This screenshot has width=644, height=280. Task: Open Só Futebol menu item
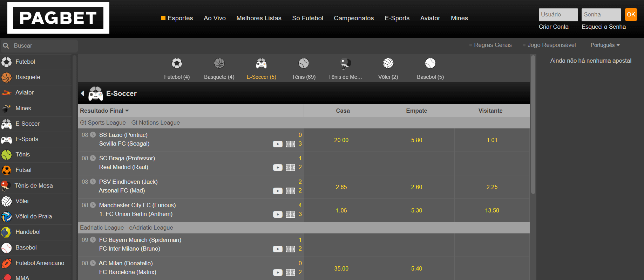[x=307, y=18]
